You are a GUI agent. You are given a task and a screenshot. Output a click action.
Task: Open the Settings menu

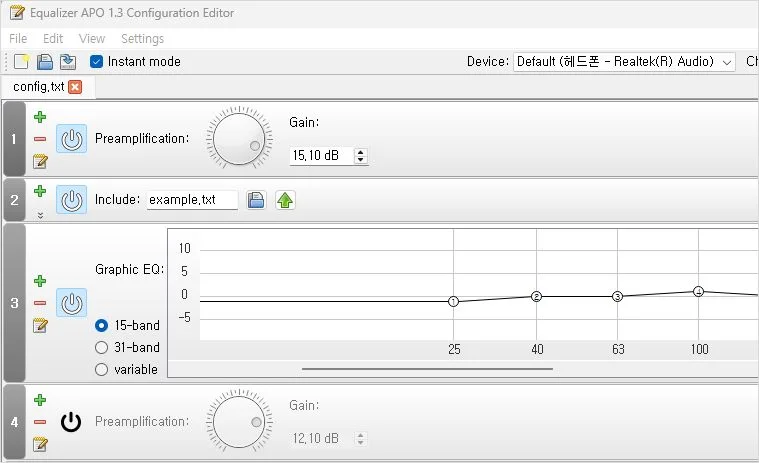(142, 39)
